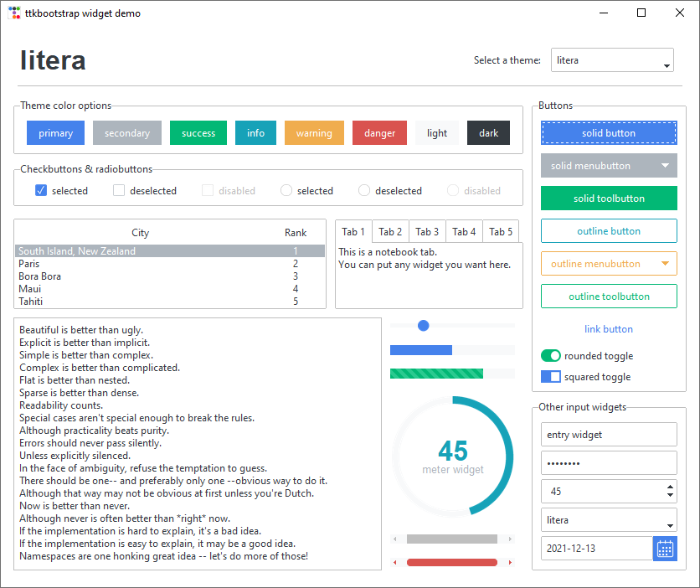Switch off the rounded toggle
This screenshot has height=588, width=700.
coord(550,355)
